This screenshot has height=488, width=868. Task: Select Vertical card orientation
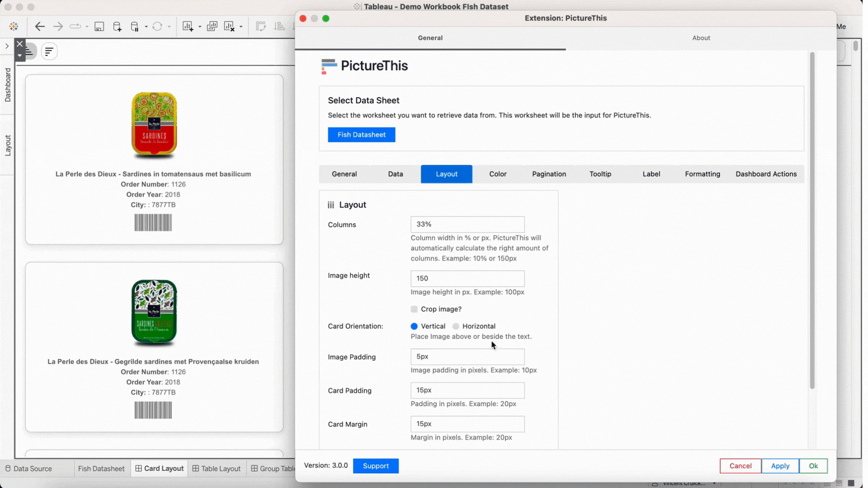pos(414,327)
